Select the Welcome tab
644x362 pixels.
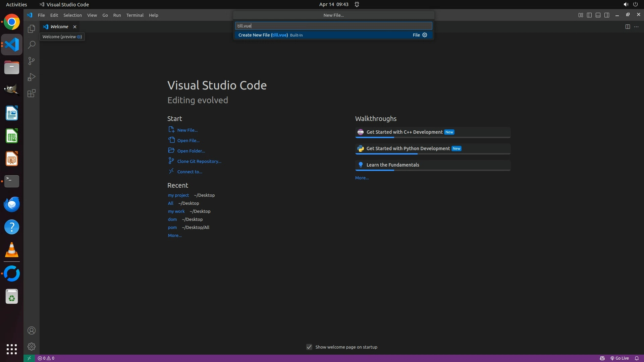[x=59, y=26]
